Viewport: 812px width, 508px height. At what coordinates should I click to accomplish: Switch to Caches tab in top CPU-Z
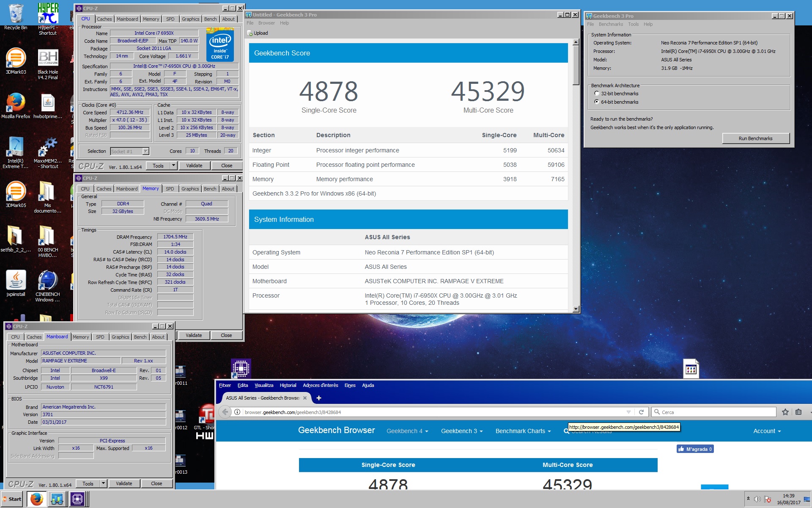pos(104,19)
